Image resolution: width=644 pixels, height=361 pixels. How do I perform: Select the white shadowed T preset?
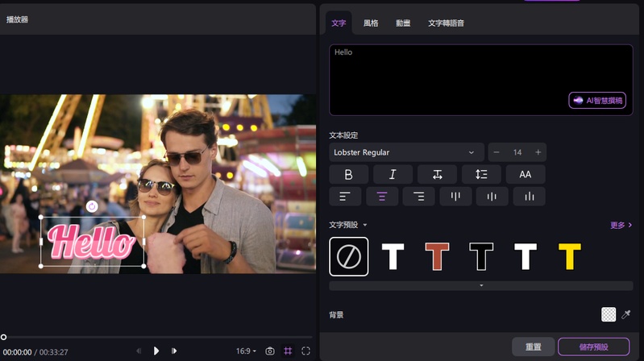click(x=526, y=257)
